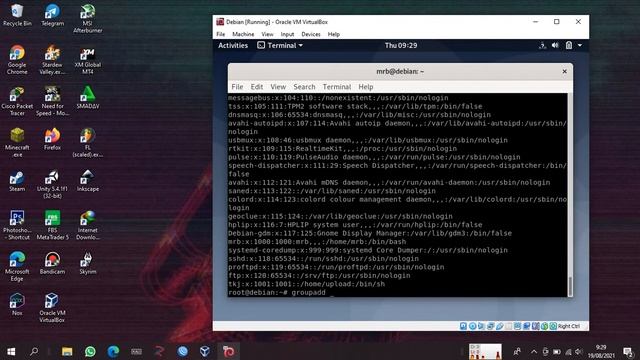Screen dimensions: 640x360
Task: Click the VirtualBox hard disk activity indicator
Action: 463,326
